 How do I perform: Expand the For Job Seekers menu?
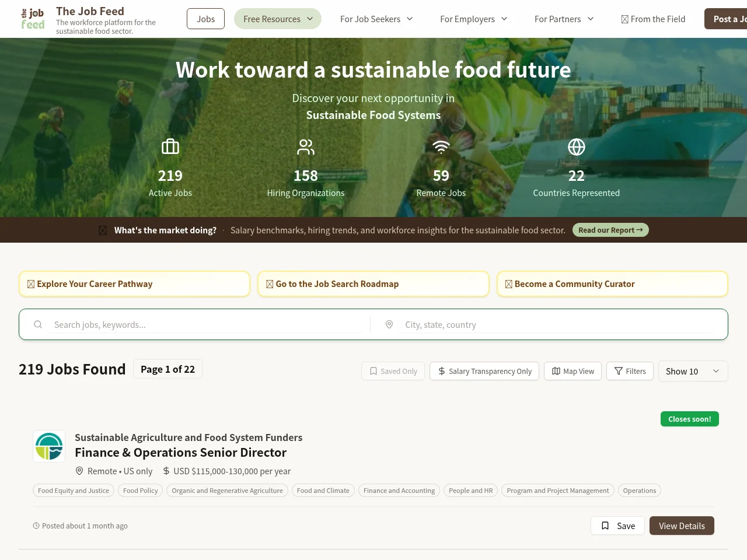coord(376,19)
